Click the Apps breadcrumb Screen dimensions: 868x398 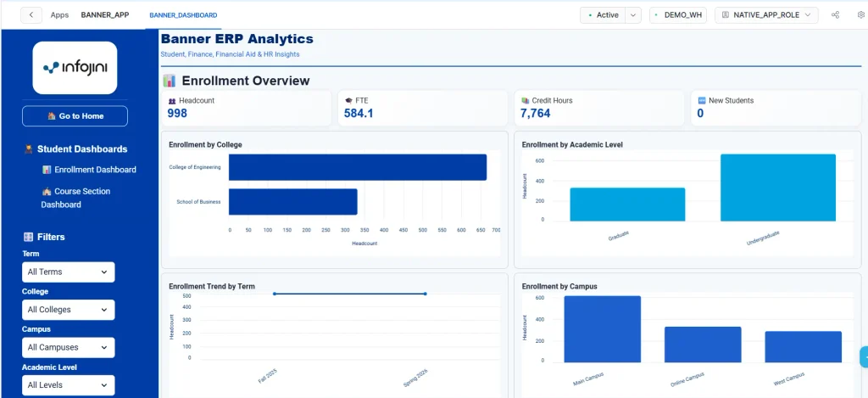pos(60,15)
